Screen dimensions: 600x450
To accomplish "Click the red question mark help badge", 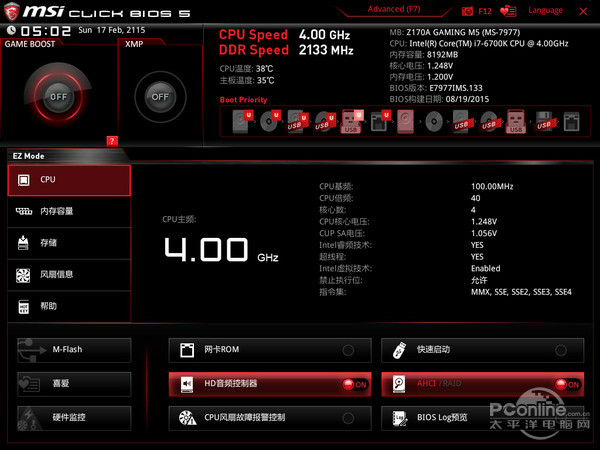I will click(112, 141).
